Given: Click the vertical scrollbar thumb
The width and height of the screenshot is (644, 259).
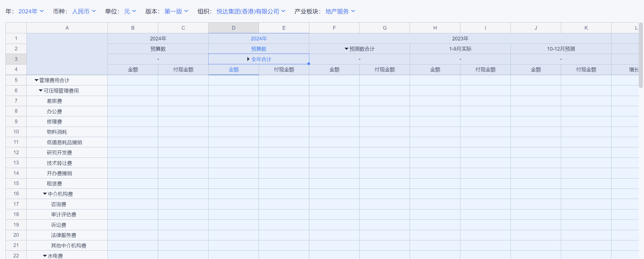Looking at the screenshot, I should click(x=641, y=55).
